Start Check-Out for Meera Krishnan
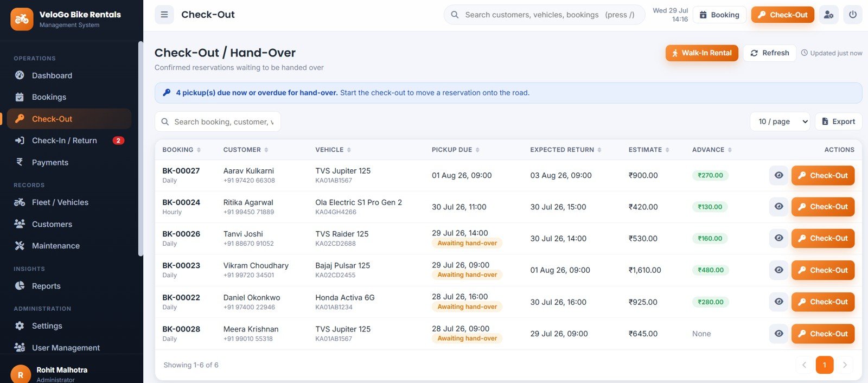This screenshot has height=383, width=868. coord(822,334)
